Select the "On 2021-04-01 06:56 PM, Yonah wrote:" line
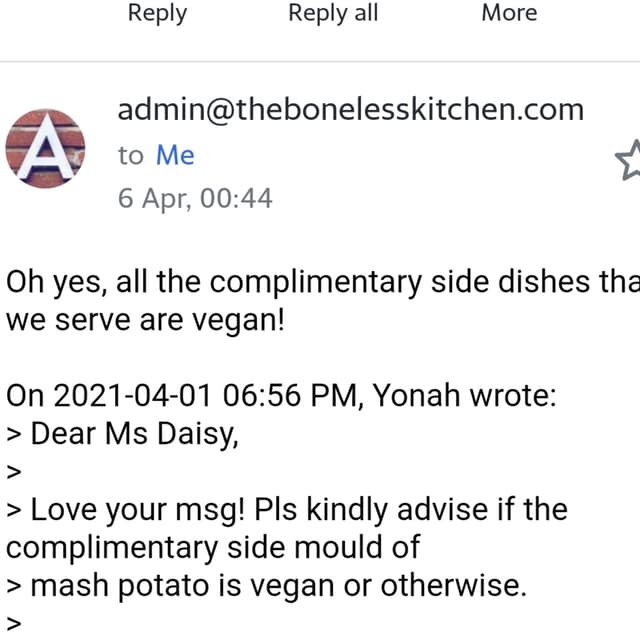The height and width of the screenshot is (640, 640). coord(281,396)
